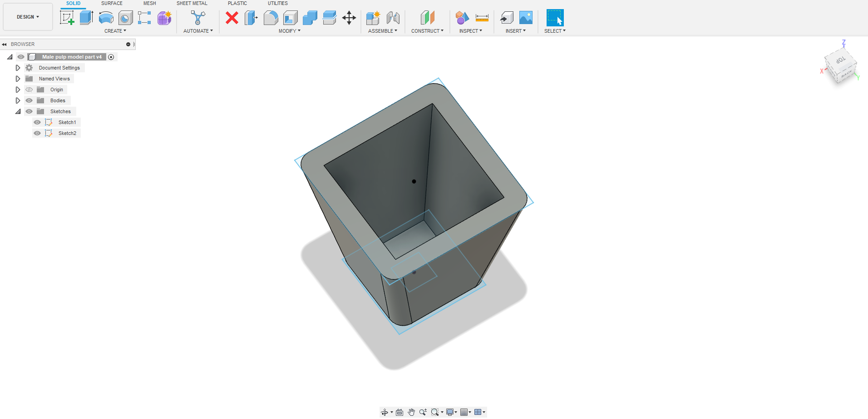Click the Orbit navigation icon
The image size is (868, 419).
click(x=385, y=412)
